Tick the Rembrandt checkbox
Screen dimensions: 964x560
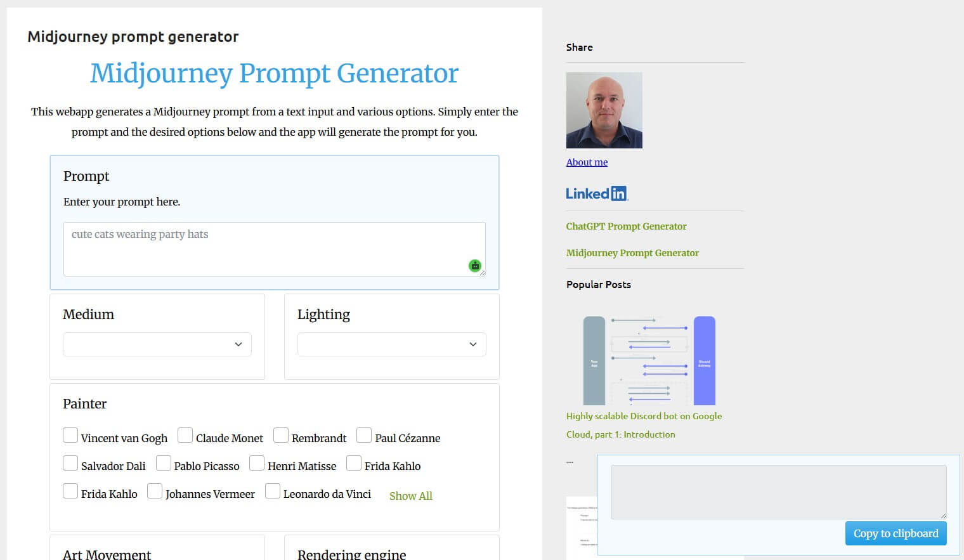pyautogui.click(x=281, y=435)
